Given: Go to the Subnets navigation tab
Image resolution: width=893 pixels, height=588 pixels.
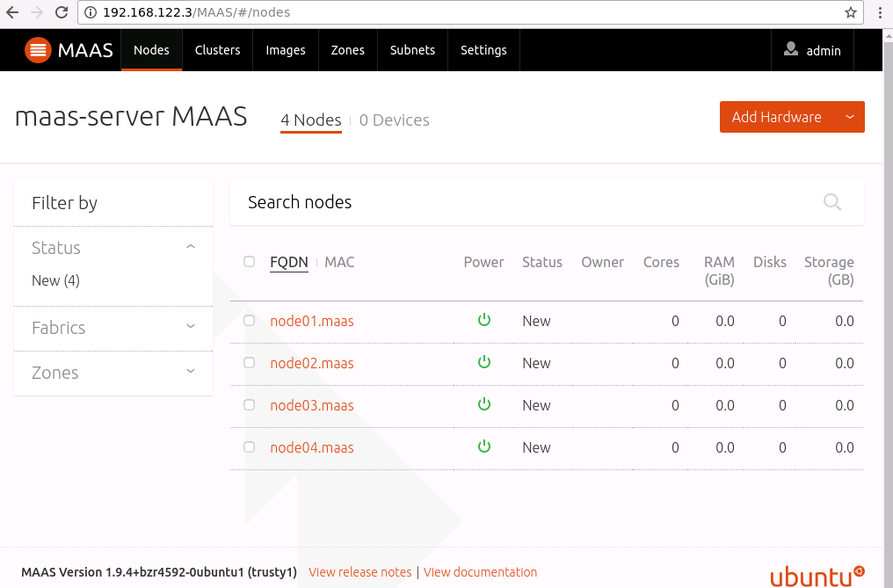Looking at the screenshot, I should tap(412, 50).
